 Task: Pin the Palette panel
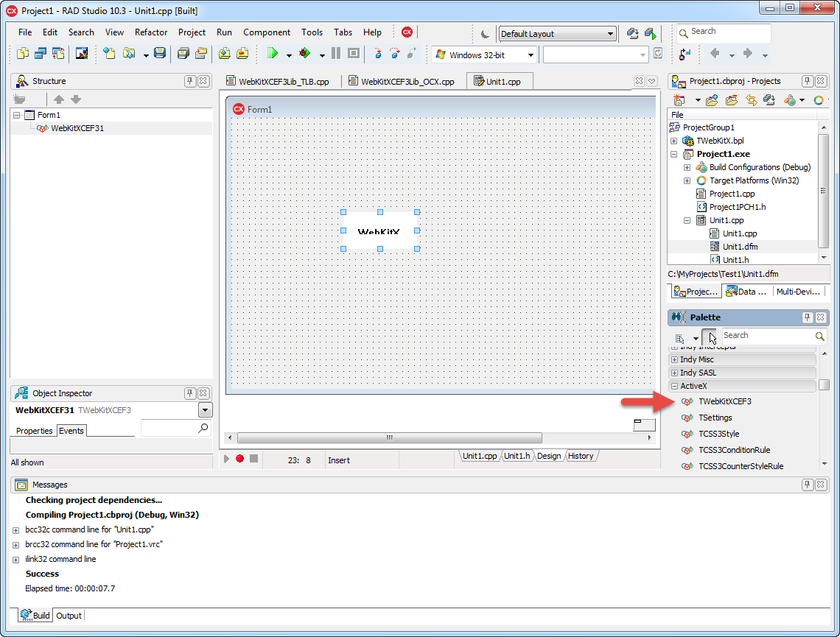(808, 317)
